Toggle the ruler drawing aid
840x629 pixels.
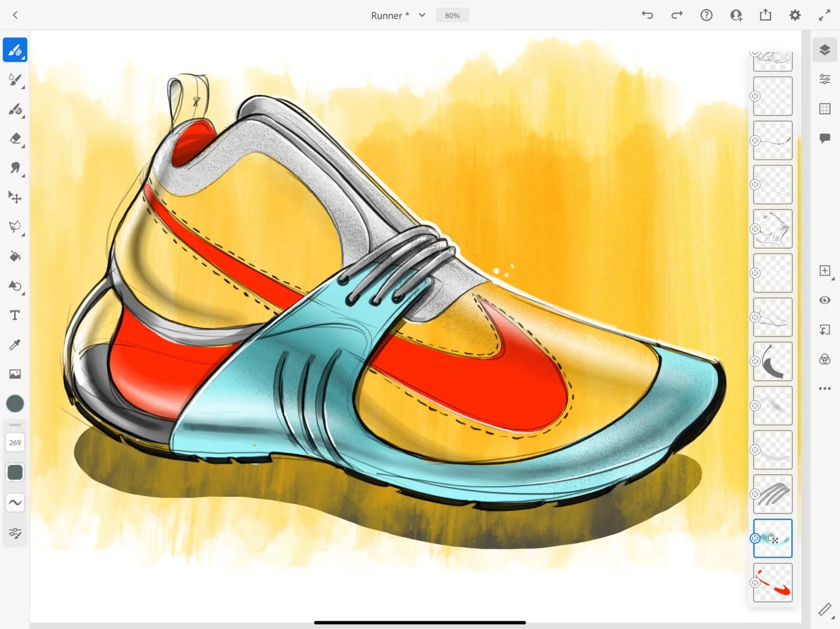[825, 609]
